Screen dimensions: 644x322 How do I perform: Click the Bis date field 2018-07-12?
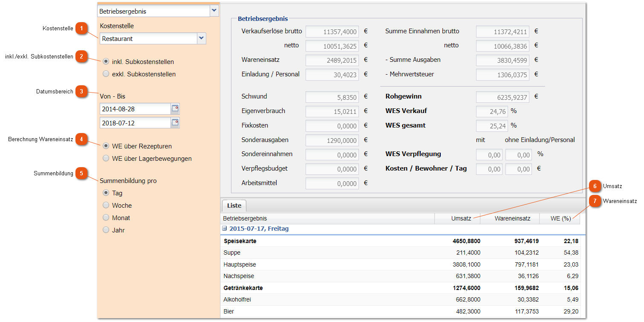pyautogui.click(x=135, y=123)
